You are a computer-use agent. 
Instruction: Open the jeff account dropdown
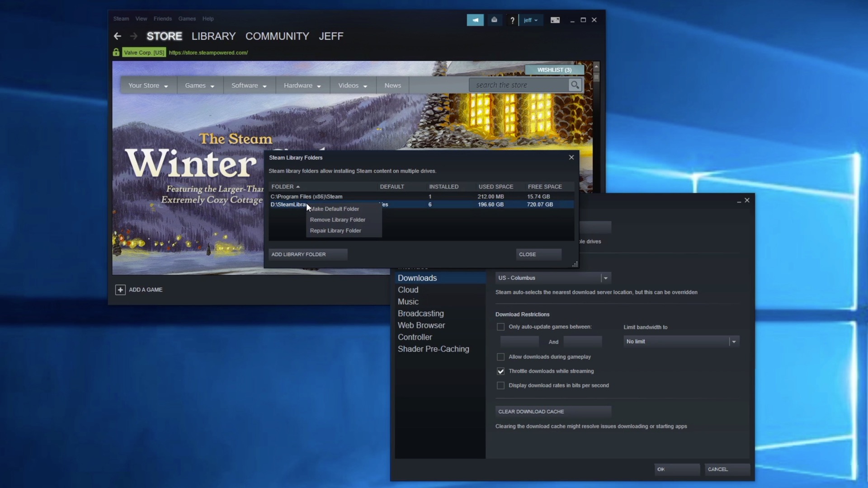(x=531, y=20)
